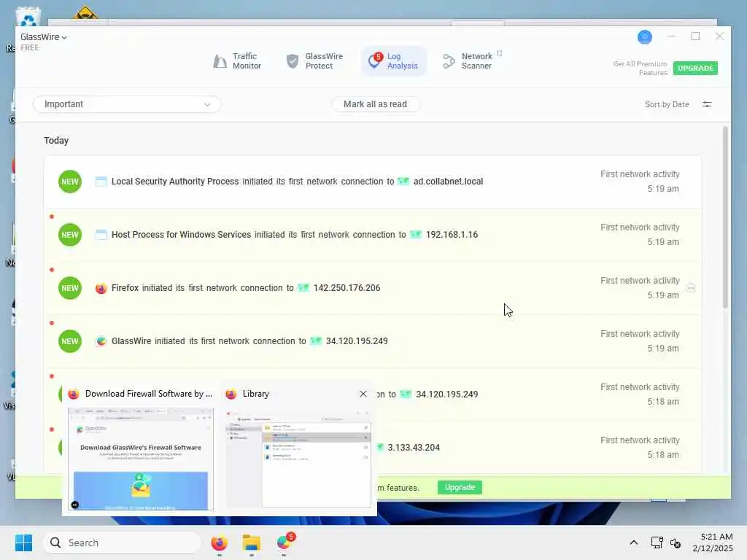
Task: Click Firefox icon in Library preview title
Action: [231, 394]
